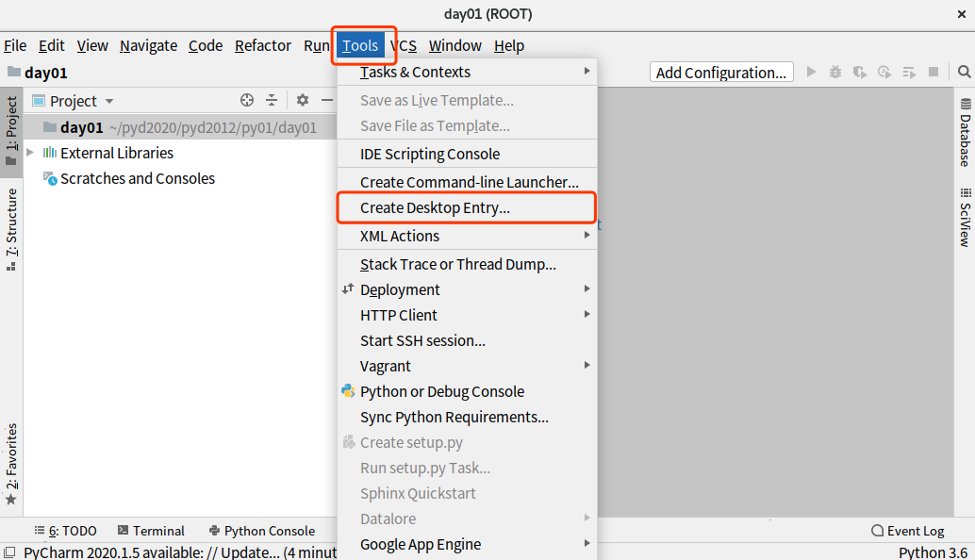Screen dimensions: 975x560
Task: Click the Stop square icon
Action: 934,72
